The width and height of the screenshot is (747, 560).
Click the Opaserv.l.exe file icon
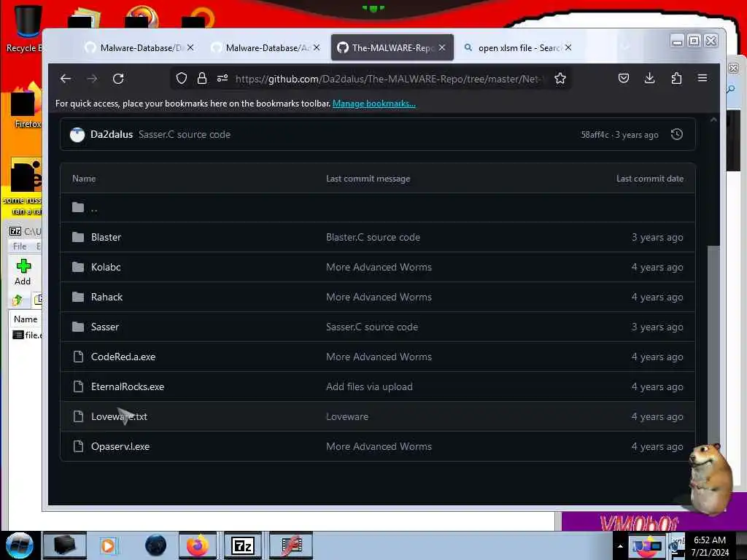click(78, 446)
